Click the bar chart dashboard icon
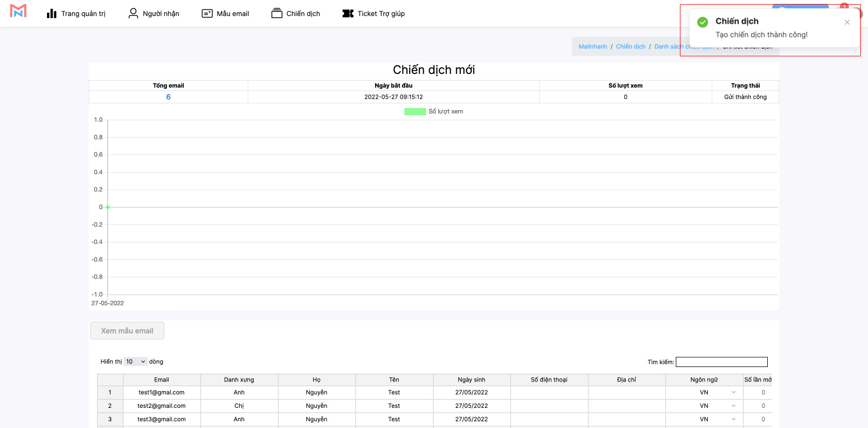The width and height of the screenshot is (868, 428). [52, 13]
